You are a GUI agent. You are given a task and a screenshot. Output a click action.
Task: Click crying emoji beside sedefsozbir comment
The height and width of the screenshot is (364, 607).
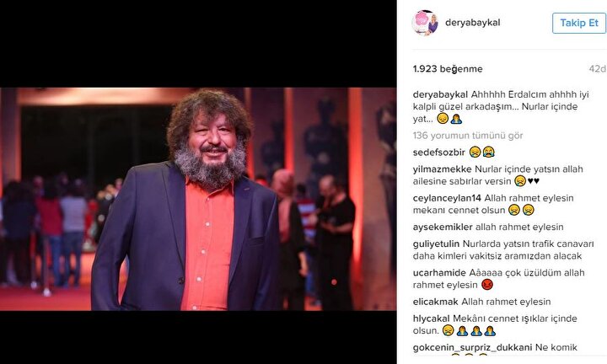pyautogui.click(x=488, y=152)
